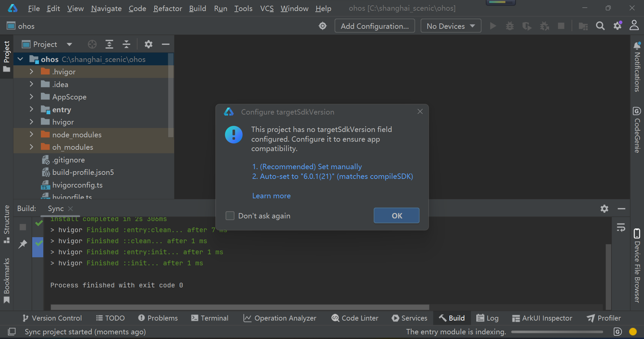The width and height of the screenshot is (644, 339).
Task: Select hvigorconfig.ts file
Action: (77, 185)
